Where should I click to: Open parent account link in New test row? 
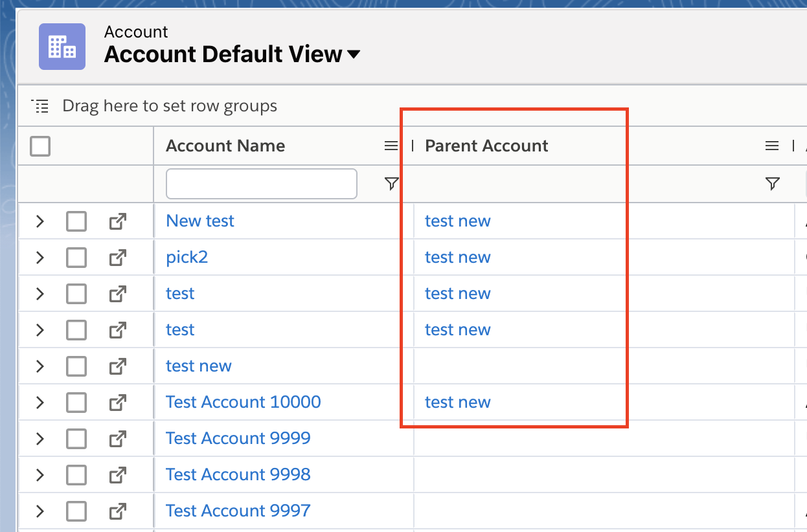[457, 221]
